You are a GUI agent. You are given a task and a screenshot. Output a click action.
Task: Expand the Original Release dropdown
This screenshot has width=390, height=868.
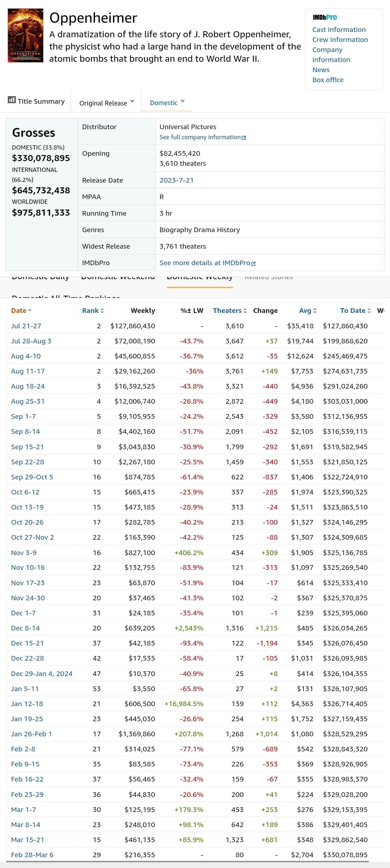tap(106, 103)
